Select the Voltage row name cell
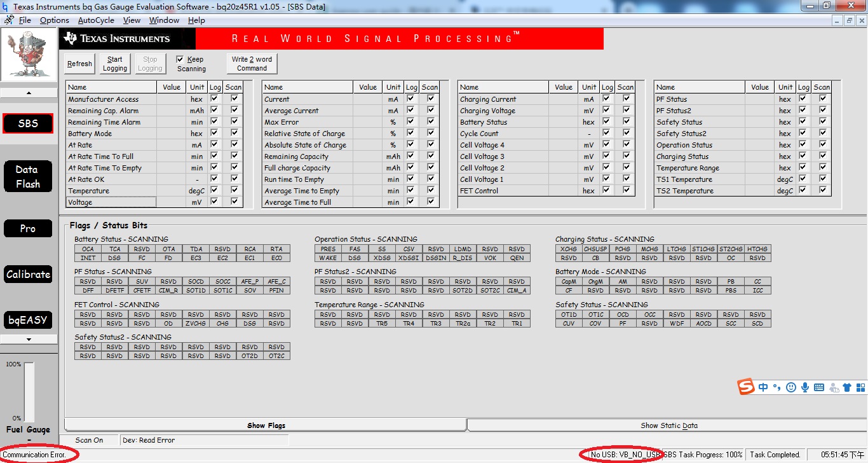This screenshot has height=463, width=868. 111,202
